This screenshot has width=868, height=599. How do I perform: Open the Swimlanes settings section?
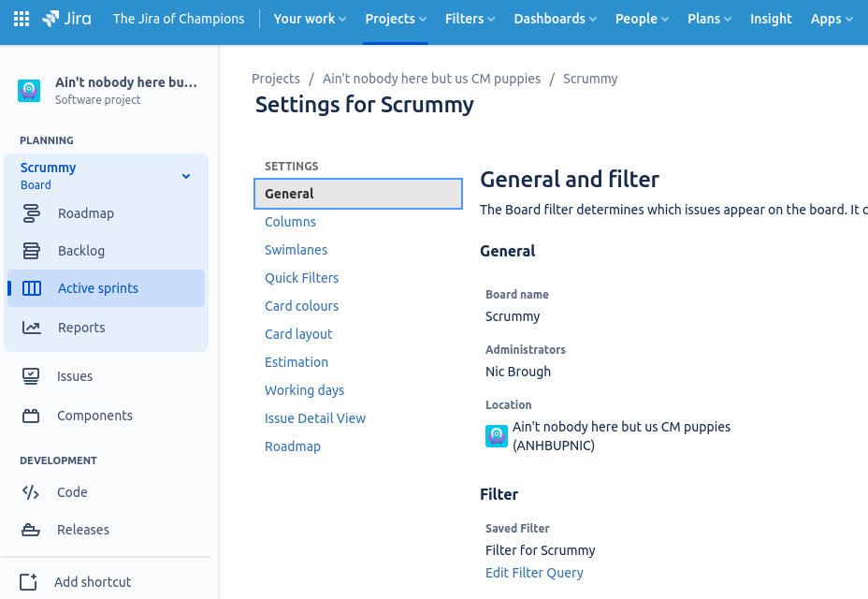pos(296,250)
